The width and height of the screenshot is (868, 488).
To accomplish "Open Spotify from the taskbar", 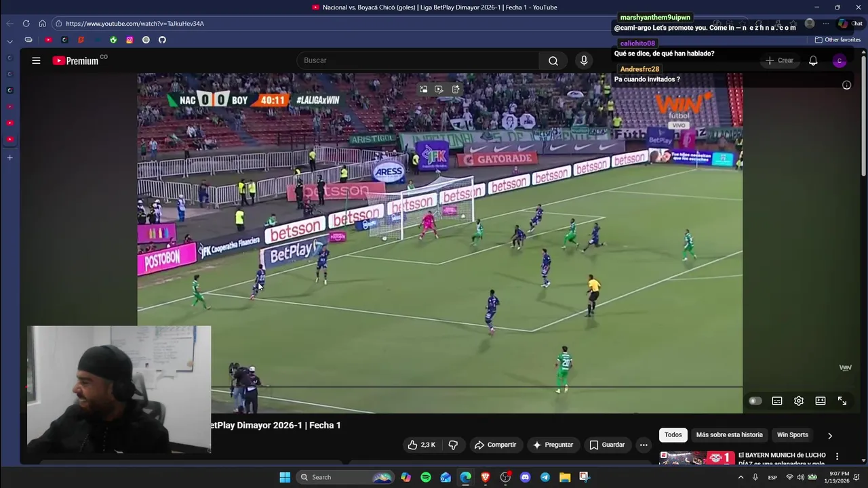I will pos(426,477).
